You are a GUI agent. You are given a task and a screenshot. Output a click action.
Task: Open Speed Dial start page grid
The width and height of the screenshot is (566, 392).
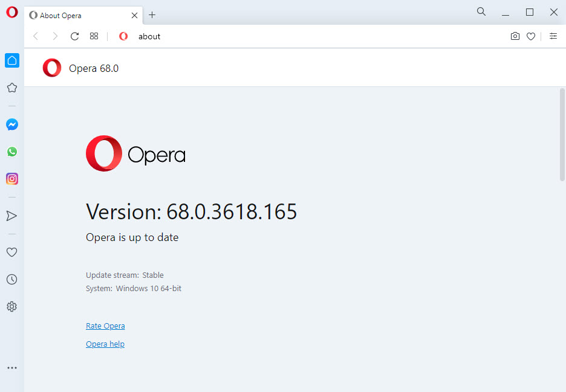(94, 36)
